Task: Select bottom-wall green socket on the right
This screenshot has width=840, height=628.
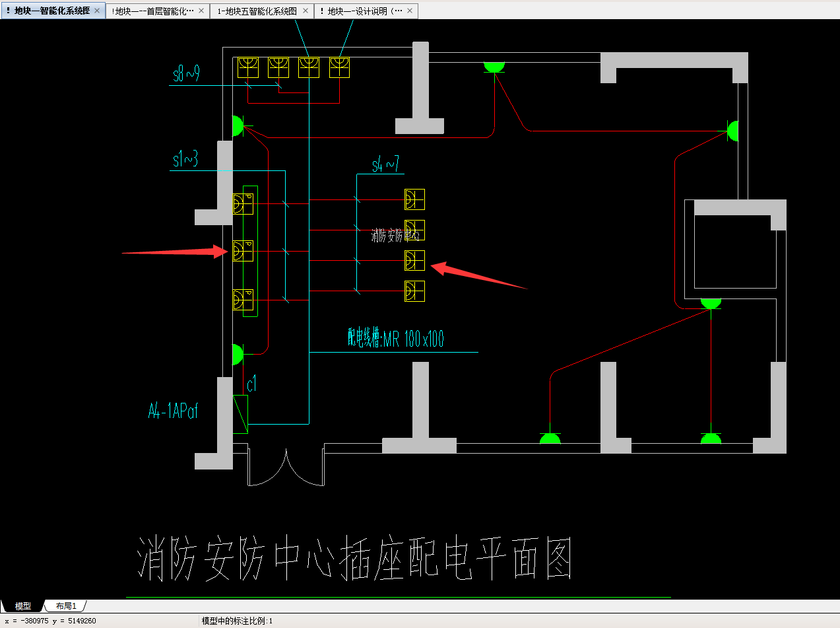Action: click(711, 438)
